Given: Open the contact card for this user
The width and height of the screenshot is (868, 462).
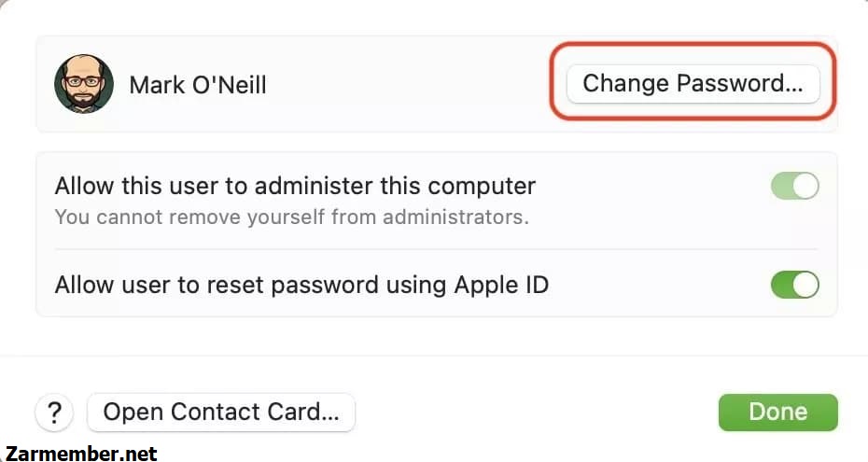Looking at the screenshot, I should [221, 413].
